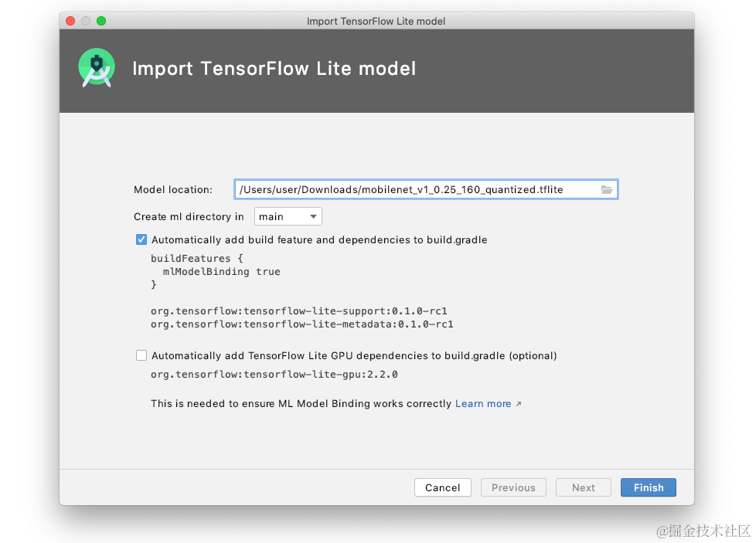Uncheck automatic build feature and dependencies option

click(141, 239)
